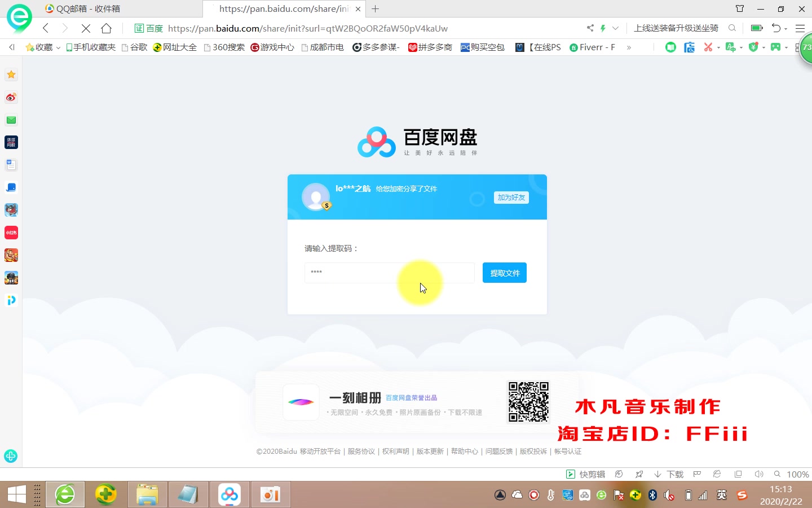This screenshot has height=508, width=812.
Task: Open the browser main menu (three lines)
Action: pyautogui.click(x=800, y=28)
